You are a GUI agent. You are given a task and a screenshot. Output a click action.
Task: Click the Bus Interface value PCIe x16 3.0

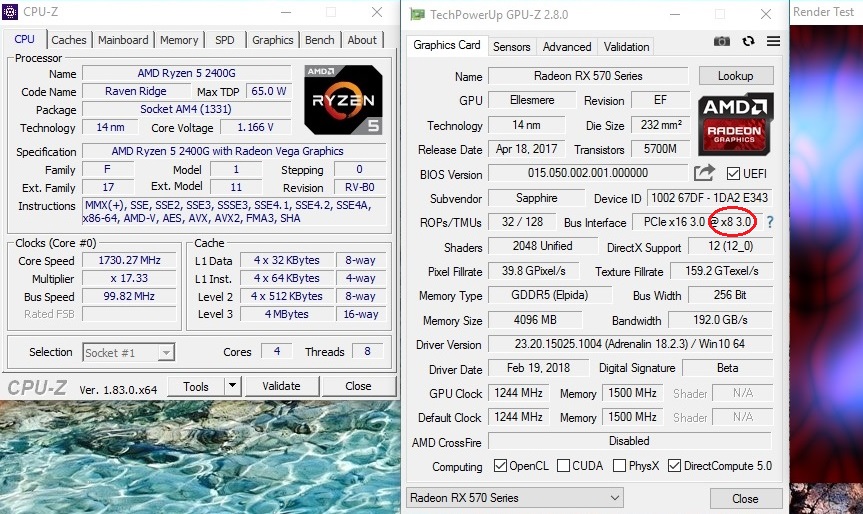click(697, 222)
